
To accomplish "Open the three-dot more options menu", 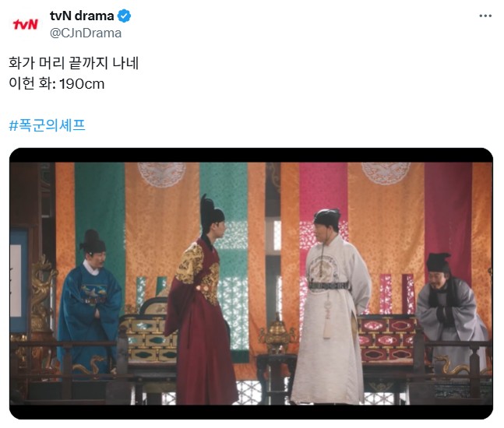I will 485,16.
